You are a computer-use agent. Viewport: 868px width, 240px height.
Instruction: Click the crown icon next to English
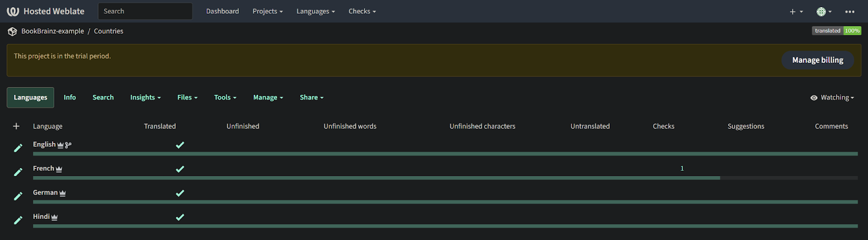coord(60,145)
